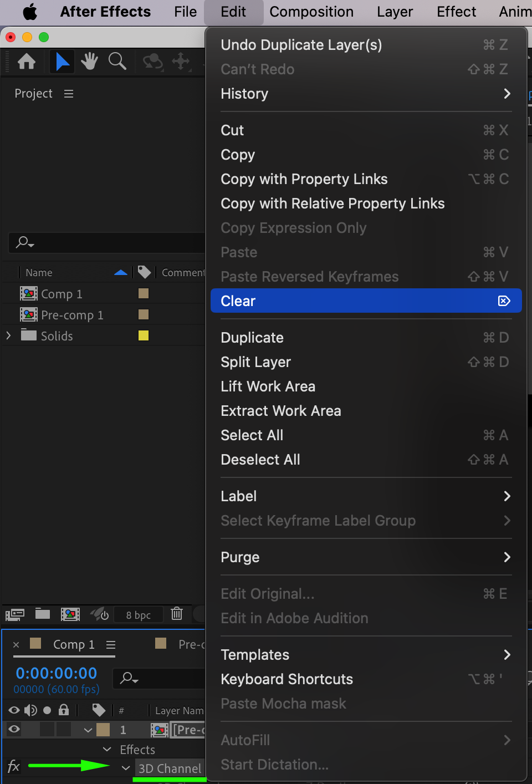Choose Select All
This screenshot has height=784, width=532.
point(366,435)
